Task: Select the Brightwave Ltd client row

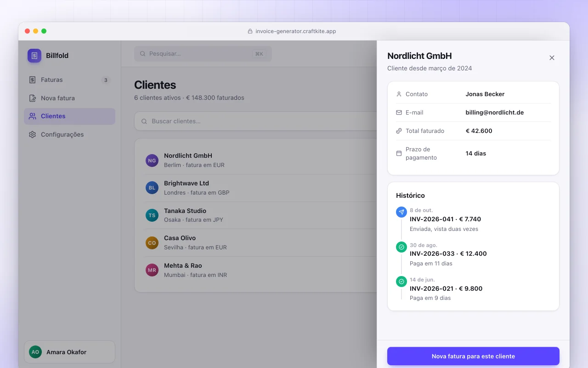Action: (261, 188)
